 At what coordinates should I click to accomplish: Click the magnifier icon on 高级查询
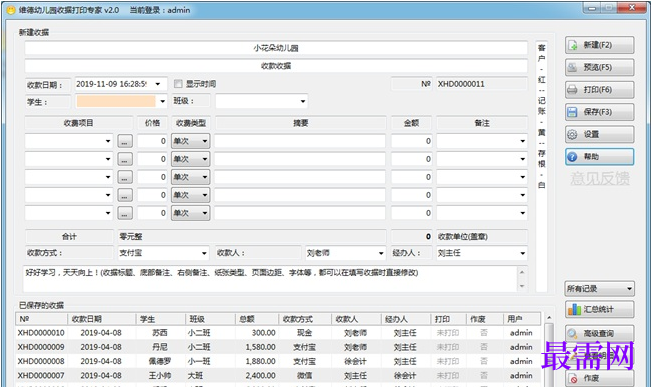tap(573, 334)
